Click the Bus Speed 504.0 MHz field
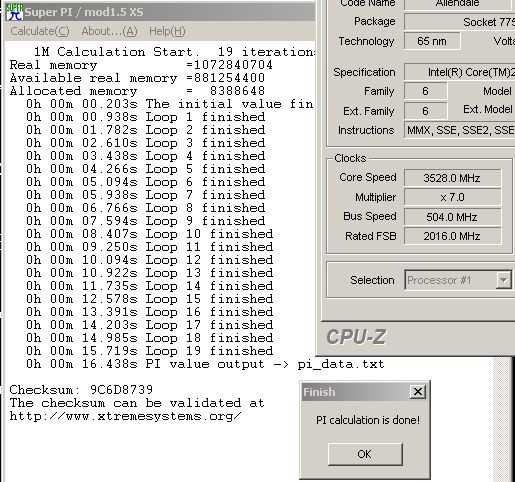Screen dimensions: 515x482 pyautogui.click(x=452, y=217)
